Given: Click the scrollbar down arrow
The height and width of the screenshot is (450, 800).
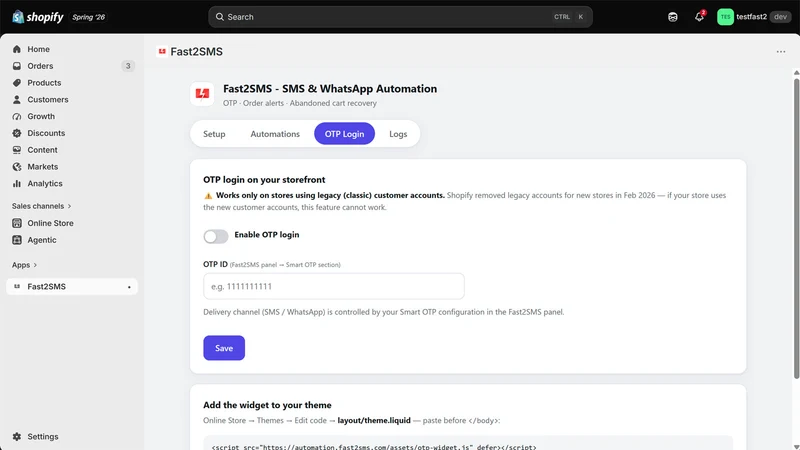Looking at the screenshot, I should click(796, 447).
